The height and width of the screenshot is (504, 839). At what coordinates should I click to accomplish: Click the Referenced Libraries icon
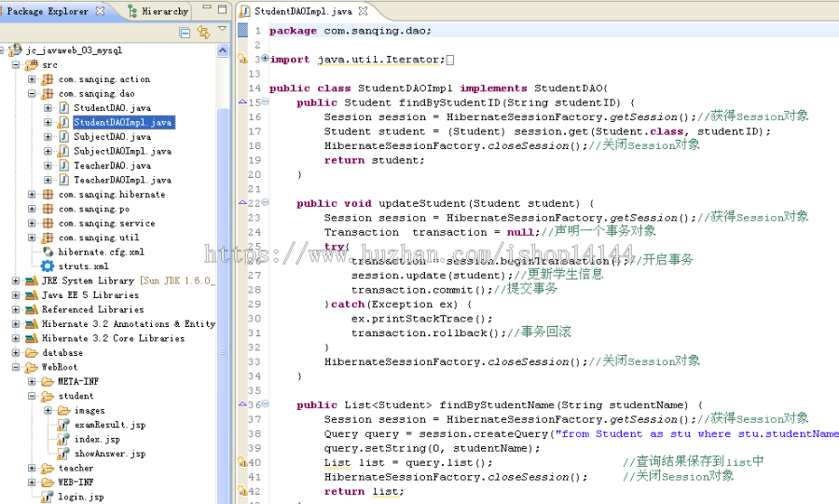32,309
